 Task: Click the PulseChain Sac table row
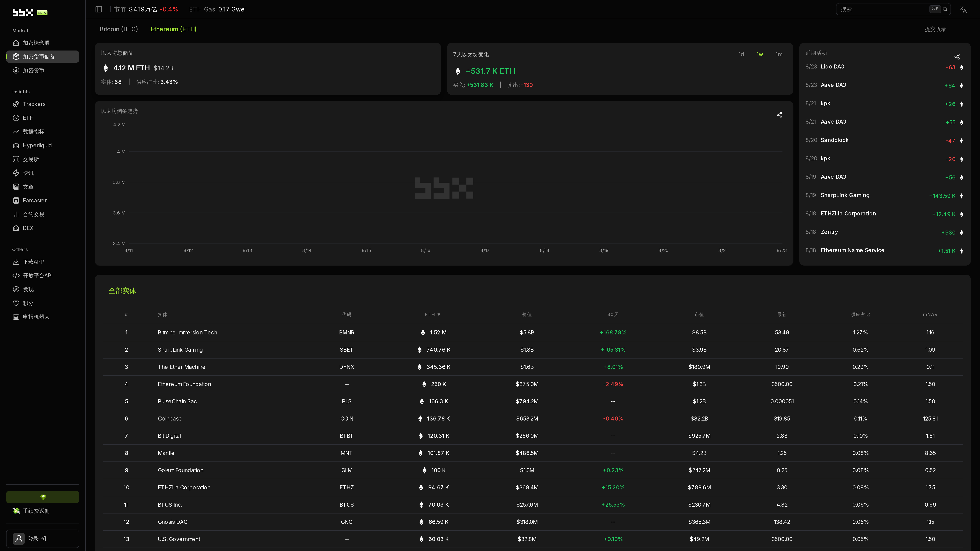[x=533, y=401]
